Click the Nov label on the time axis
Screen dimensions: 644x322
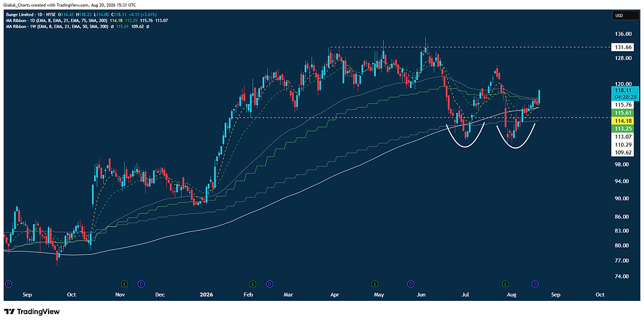point(120,294)
